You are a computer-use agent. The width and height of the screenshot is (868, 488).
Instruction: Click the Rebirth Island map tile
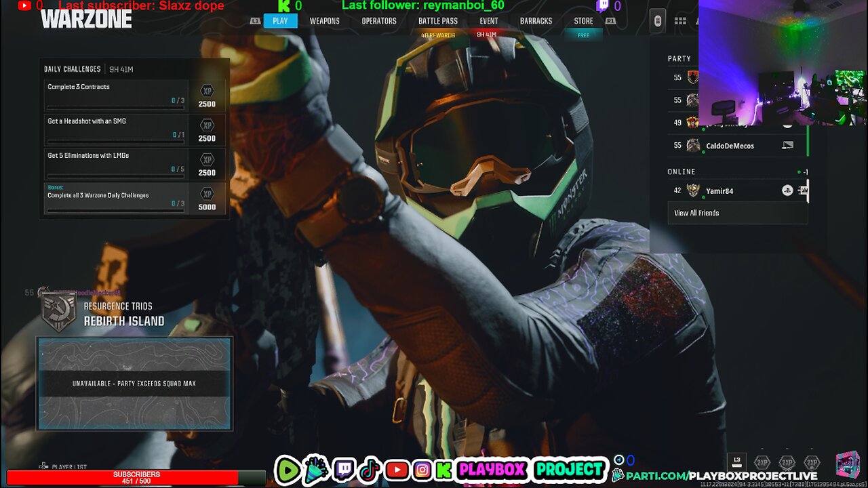(x=134, y=384)
